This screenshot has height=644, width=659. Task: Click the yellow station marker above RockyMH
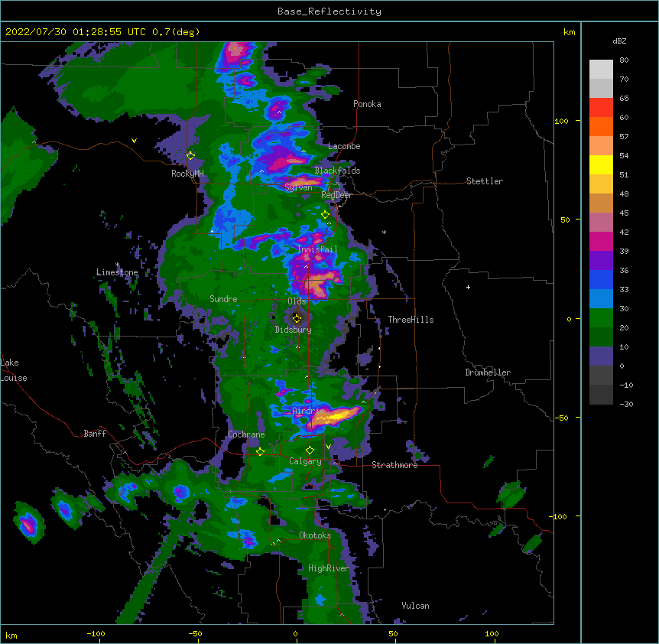point(190,155)
